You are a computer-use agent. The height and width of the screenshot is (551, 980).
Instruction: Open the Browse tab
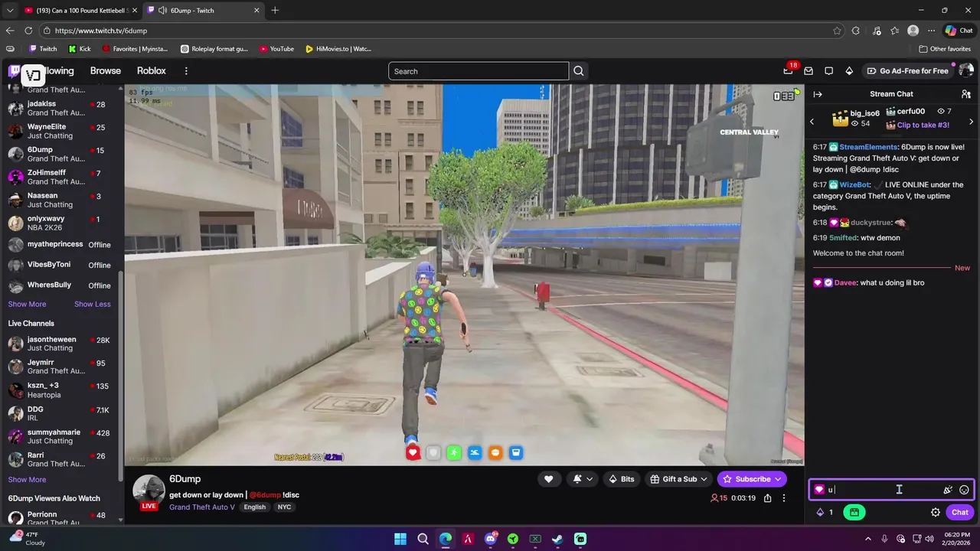(106, 70)
